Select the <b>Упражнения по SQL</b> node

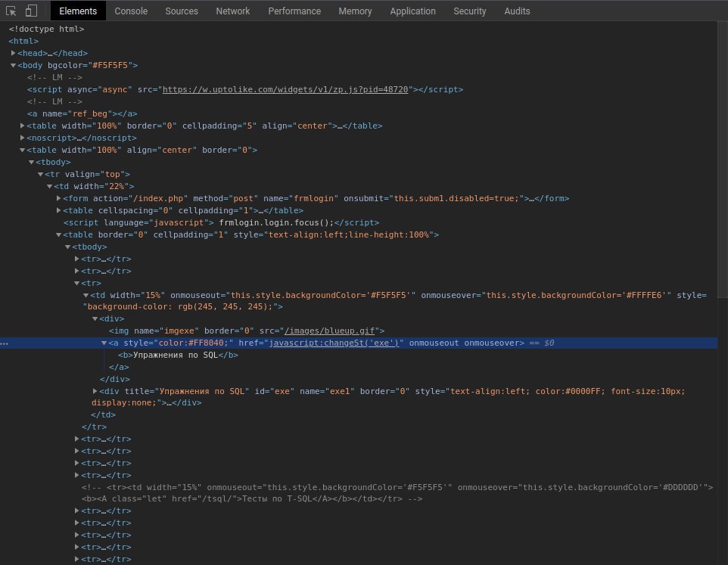[178, 355]
